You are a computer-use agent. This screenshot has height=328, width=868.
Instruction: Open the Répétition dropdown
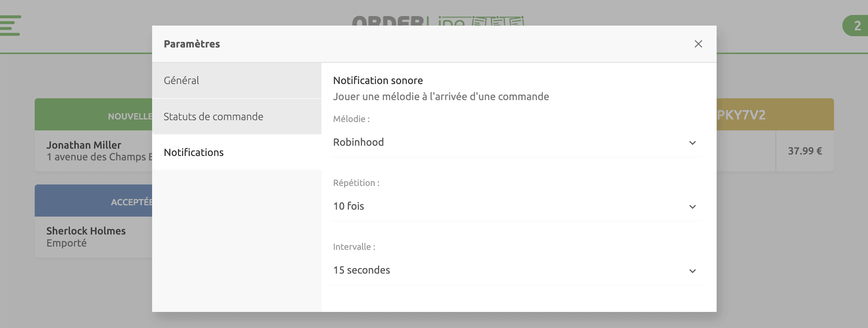[692, 207]
